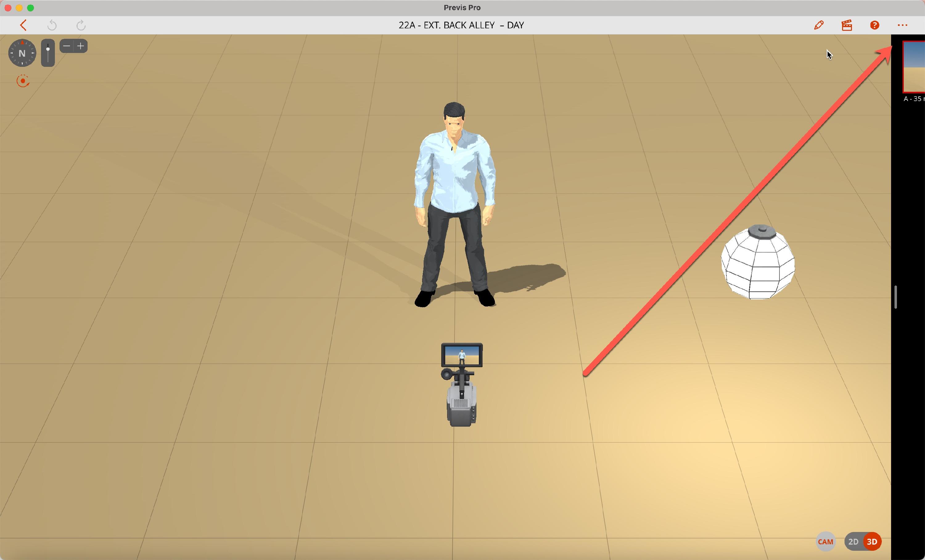
Task: Click the undo arrow icon
Action: click(x=52, y=26)
